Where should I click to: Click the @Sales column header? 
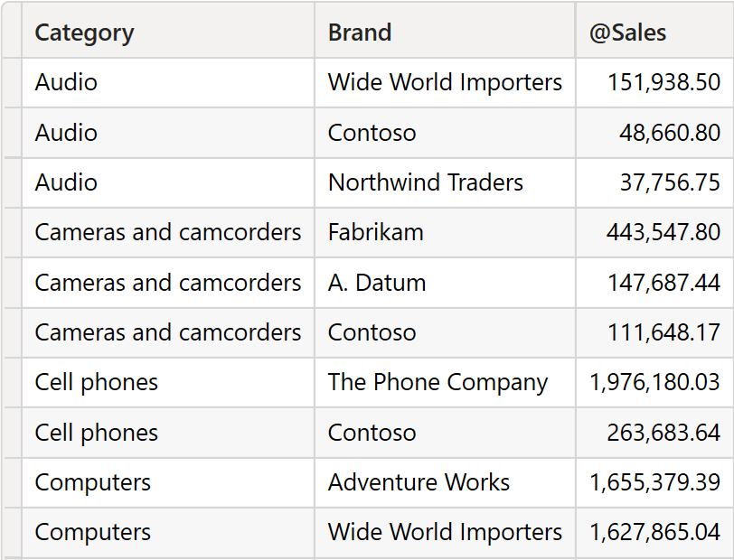coord(655,31)
